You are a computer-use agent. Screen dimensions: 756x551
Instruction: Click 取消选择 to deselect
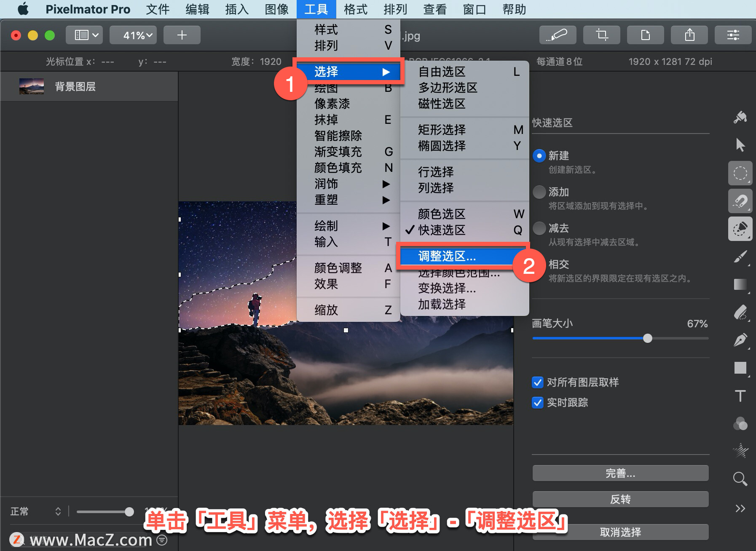(620, 532)
